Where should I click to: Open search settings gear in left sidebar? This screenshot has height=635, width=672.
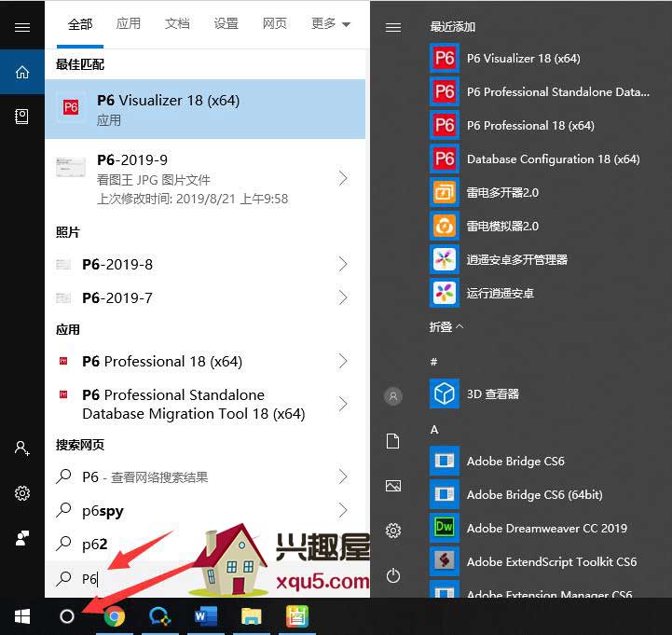tap(22, 493)
